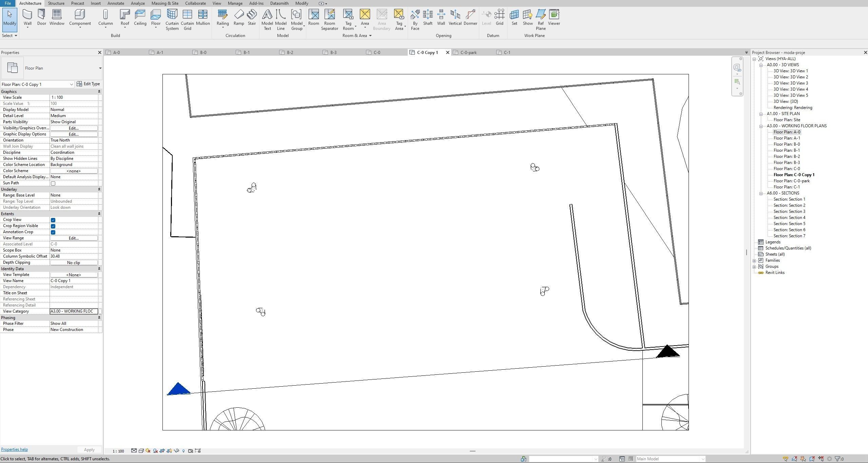Enable the Sun Path checkbox
The width and height of the screenshot is (868, 463).
[x=53, y=183]
